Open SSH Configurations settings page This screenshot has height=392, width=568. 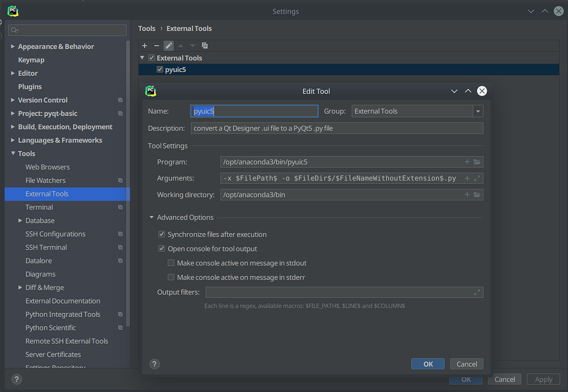55,234
